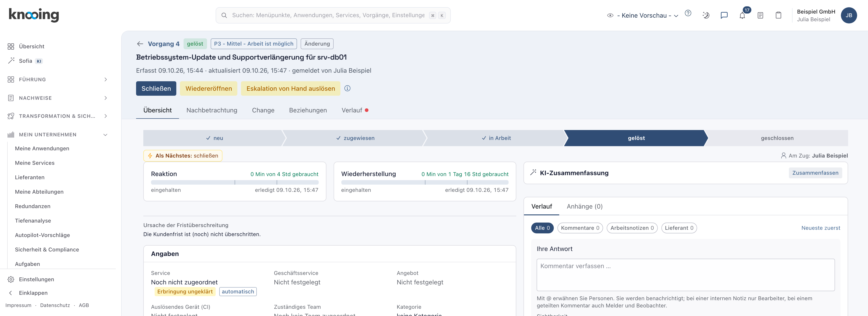Click the preview eye icon
This screenshot has height=316, width=868.
[x=610, y=15]
